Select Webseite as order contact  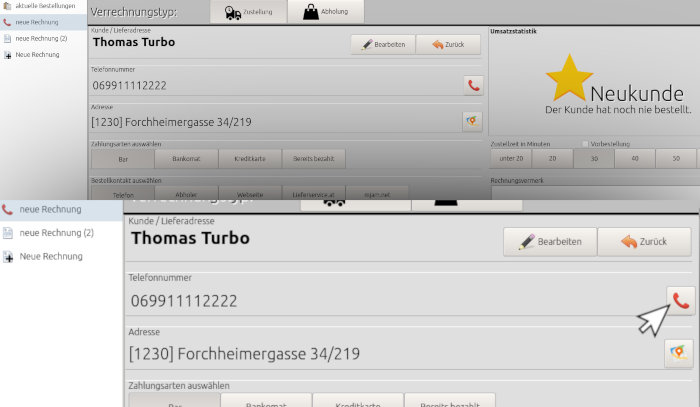(x=250, y=195)
